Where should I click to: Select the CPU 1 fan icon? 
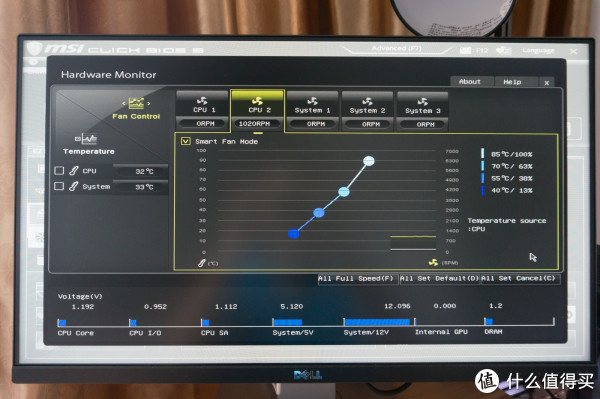point(202,101)
